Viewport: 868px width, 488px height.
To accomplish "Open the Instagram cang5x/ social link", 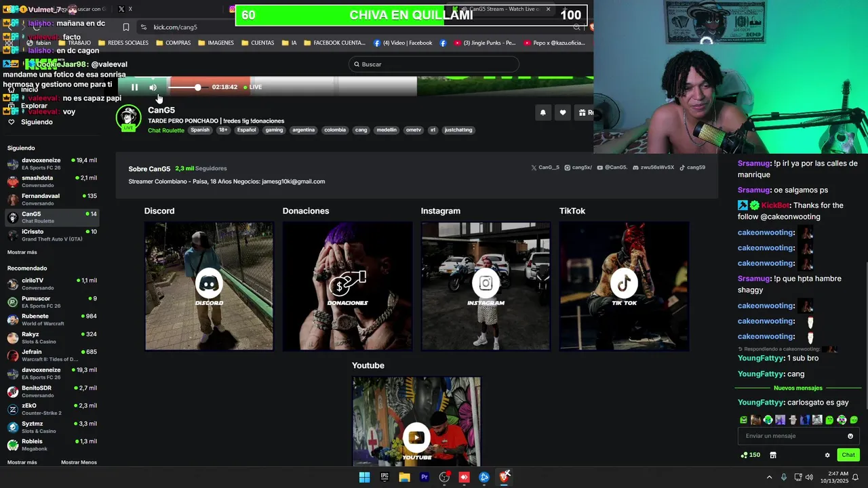I will (x=578, y=167).
